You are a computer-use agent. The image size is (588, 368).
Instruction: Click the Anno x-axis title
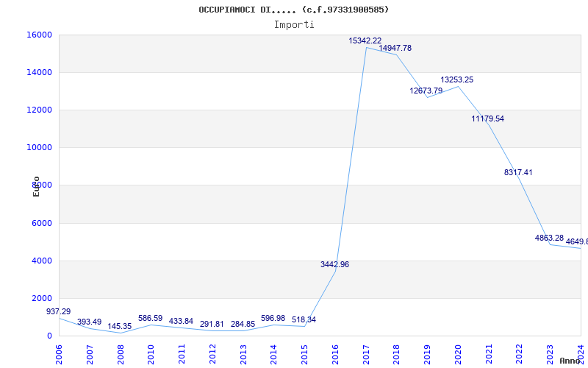click(570, 361)
